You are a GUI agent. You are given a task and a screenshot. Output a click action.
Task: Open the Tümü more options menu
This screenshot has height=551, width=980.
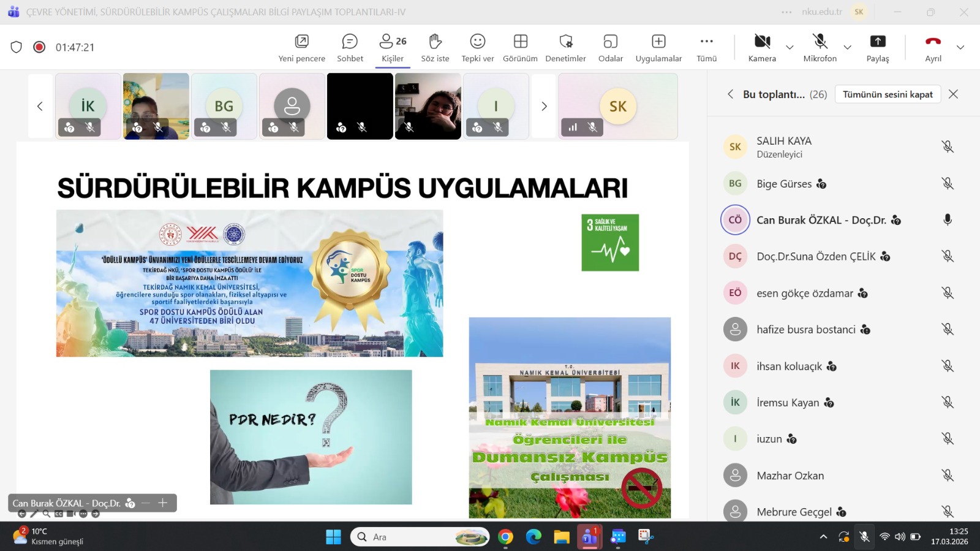pos(706,48)
